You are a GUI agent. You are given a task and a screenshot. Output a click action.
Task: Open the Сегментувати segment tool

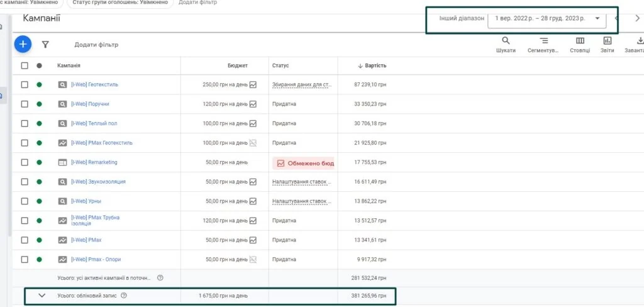click(543, 45)
